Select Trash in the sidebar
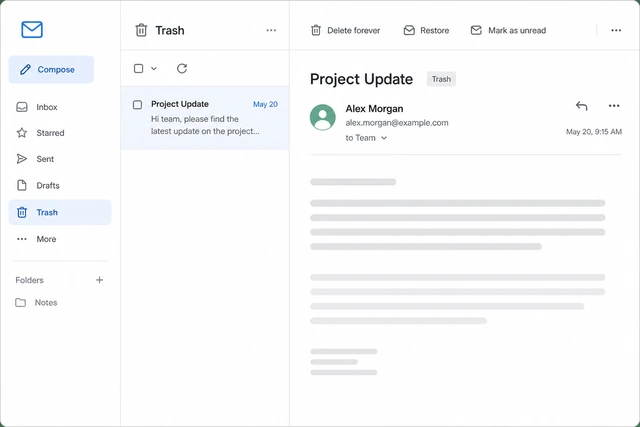The image size is (640, 427). point(60,212)
